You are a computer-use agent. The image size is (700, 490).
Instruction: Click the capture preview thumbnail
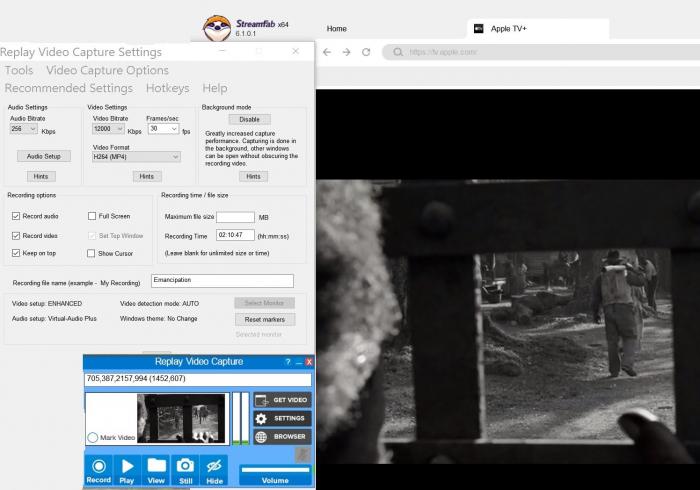tap(181, 418)
